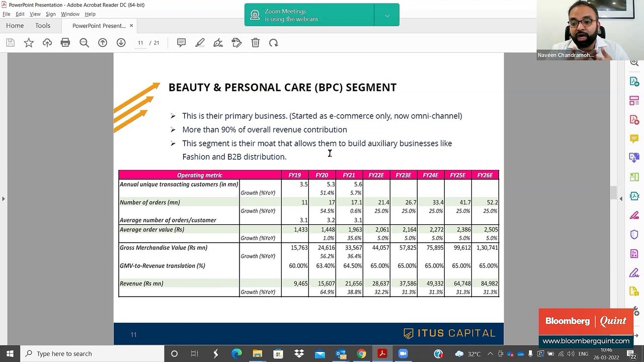Screen dimensions: 644x362
Task: Switch to the Home tab
Action: [15, 26]
